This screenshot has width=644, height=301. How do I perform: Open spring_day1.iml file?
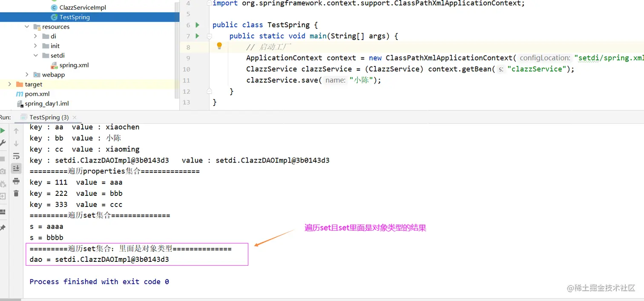pos(47,103)
